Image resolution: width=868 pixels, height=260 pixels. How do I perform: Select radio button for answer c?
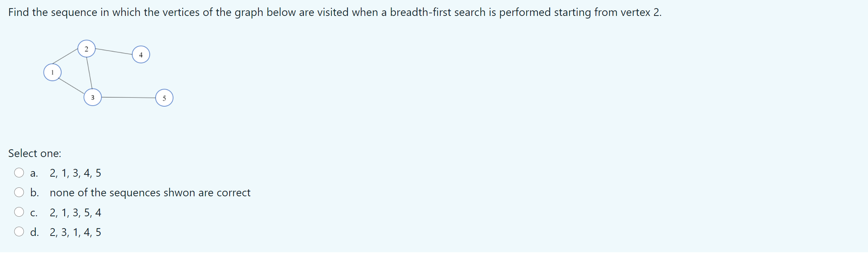(20, 212)
